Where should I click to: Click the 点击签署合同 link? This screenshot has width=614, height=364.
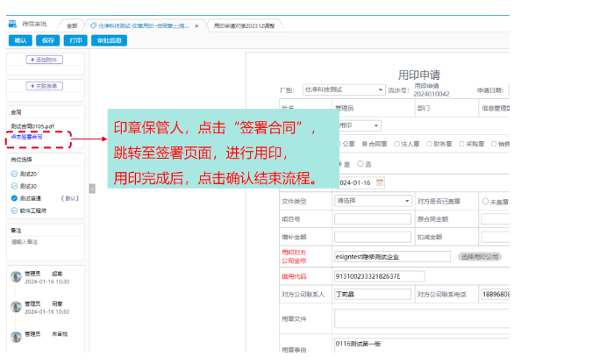26,137
